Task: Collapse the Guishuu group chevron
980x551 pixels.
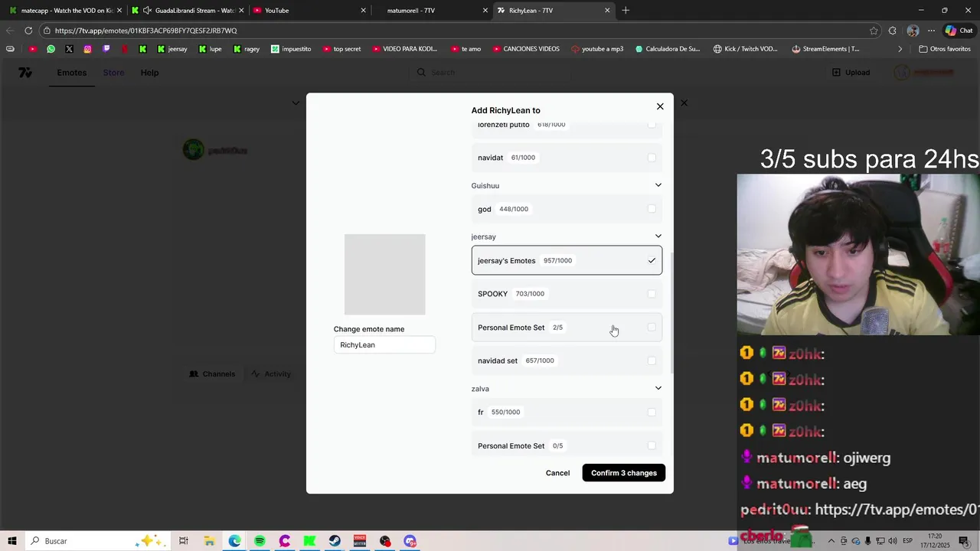Action: tap(658, 185)
